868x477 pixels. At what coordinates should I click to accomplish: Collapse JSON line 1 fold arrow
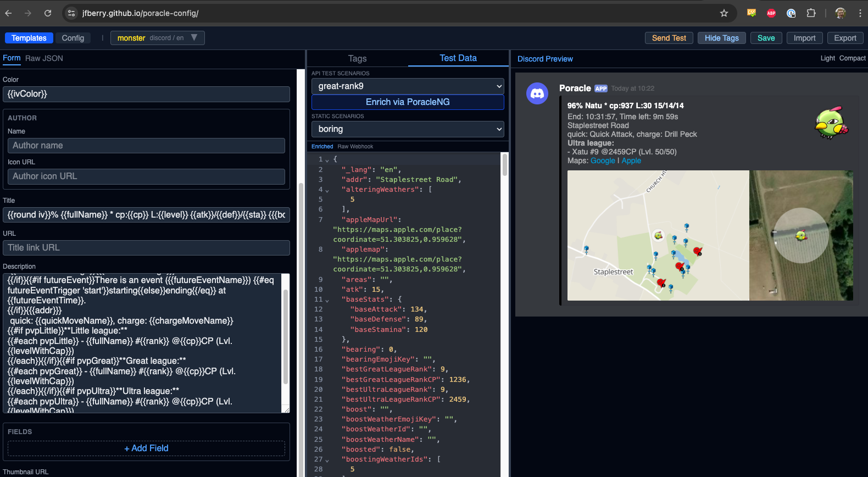click(x=327, y=160)
